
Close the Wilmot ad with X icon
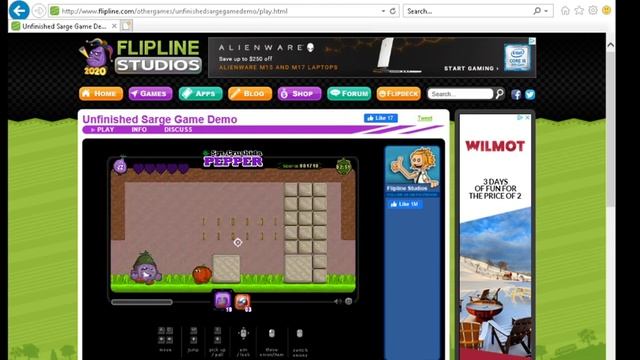tap(527, 118)
